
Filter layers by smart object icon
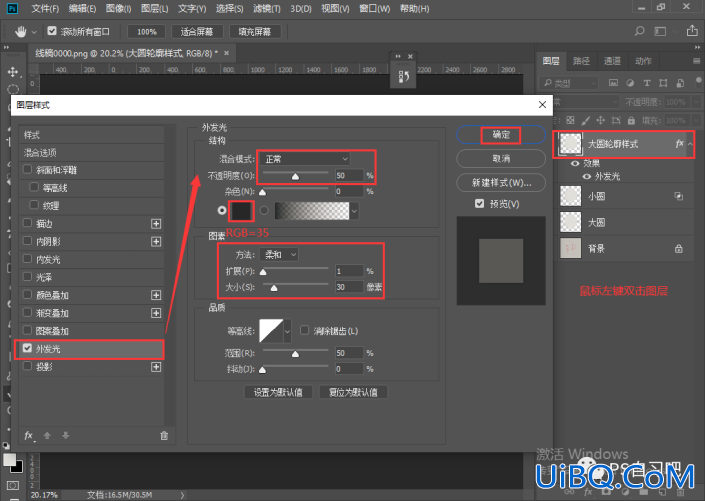(680, 83)
